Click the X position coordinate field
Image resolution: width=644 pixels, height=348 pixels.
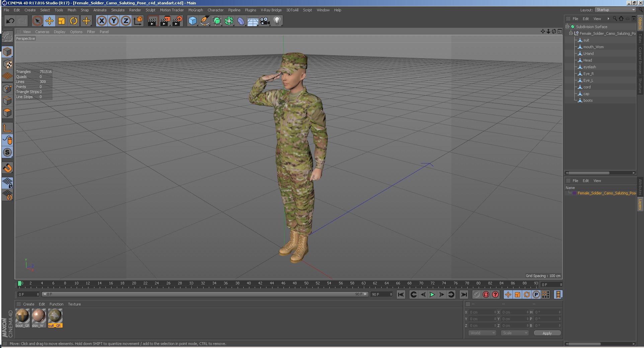click(x=482, y=312)
